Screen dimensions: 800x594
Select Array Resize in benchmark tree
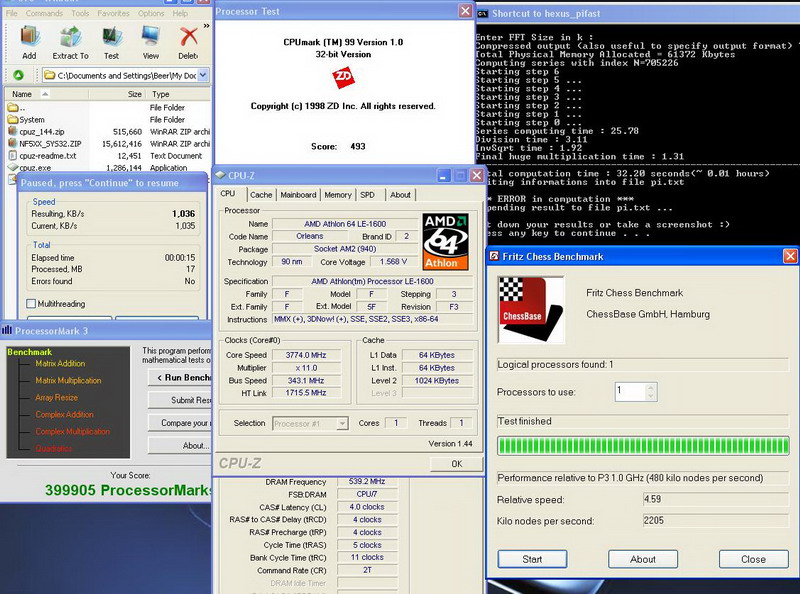pos(57,398)
